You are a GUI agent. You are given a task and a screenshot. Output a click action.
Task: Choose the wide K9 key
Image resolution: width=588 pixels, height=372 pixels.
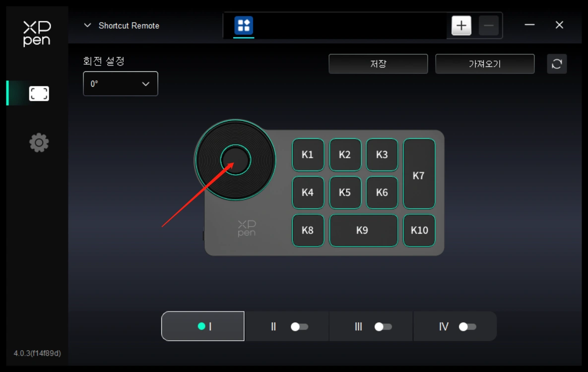click(x=363, y=230)
